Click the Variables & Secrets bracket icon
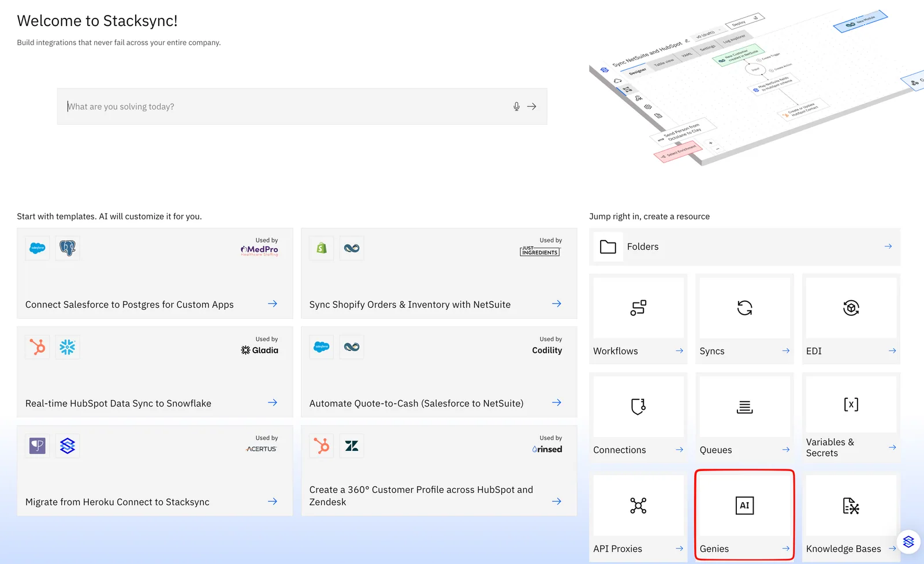The height and width of the screenshot is (564, 924). point(851,404)
